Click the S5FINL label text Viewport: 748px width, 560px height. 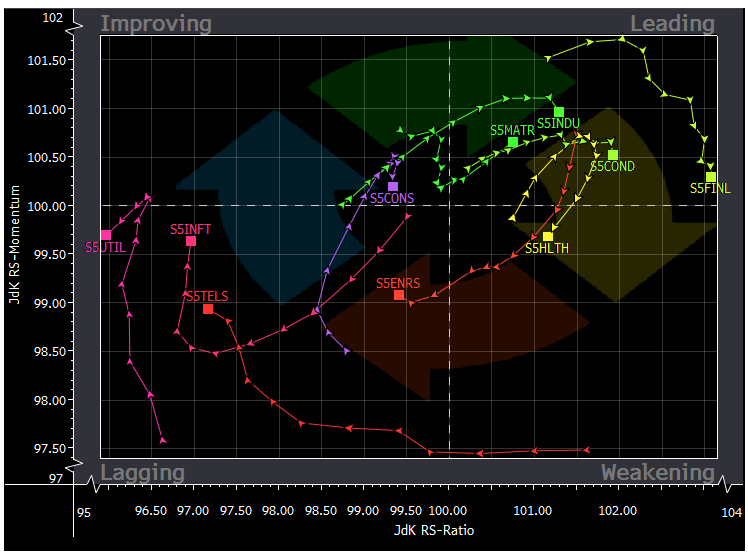point(710,189)
